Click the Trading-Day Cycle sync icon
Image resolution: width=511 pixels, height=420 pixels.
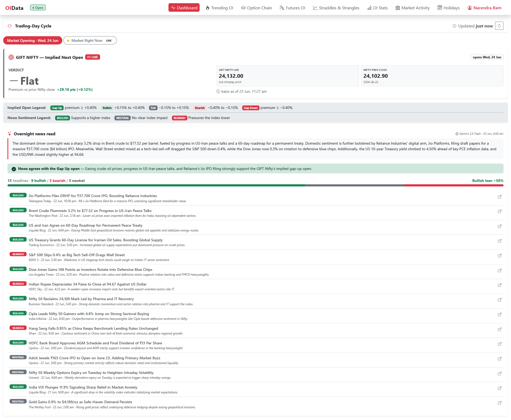pyautogui.click(x=10, y=26)
